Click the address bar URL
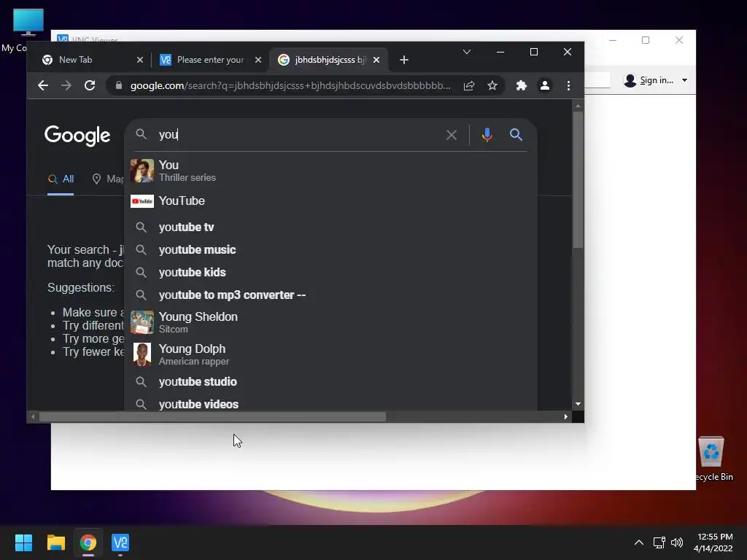Image resolution: width=747 pixels, height=560 pixels. [x=290, y=86]
